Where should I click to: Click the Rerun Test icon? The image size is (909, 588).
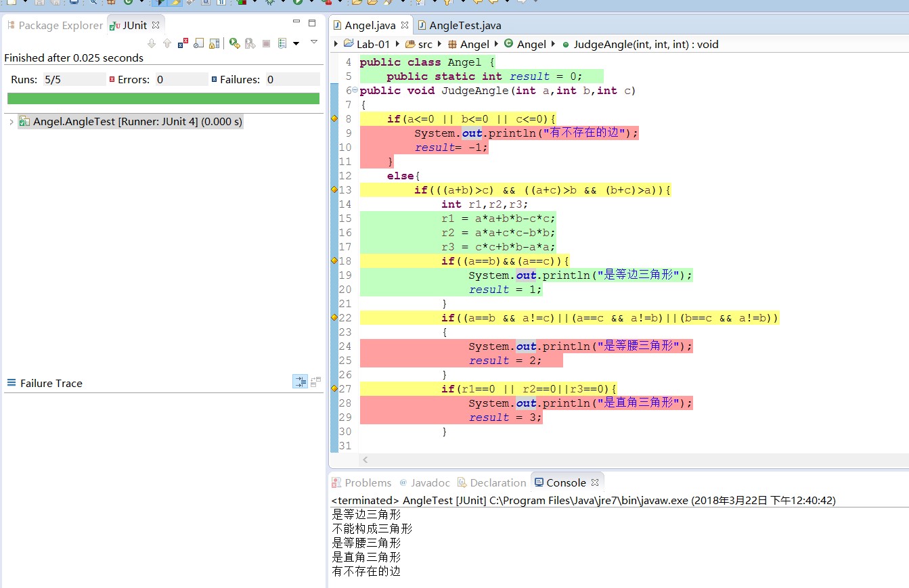pyautogui.click(x=234, y=43)
